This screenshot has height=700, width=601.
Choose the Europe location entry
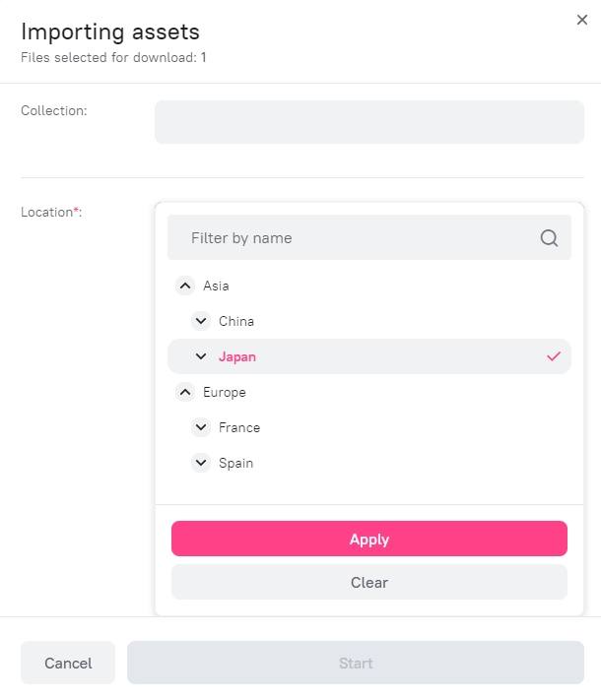(x=225, y=393)
